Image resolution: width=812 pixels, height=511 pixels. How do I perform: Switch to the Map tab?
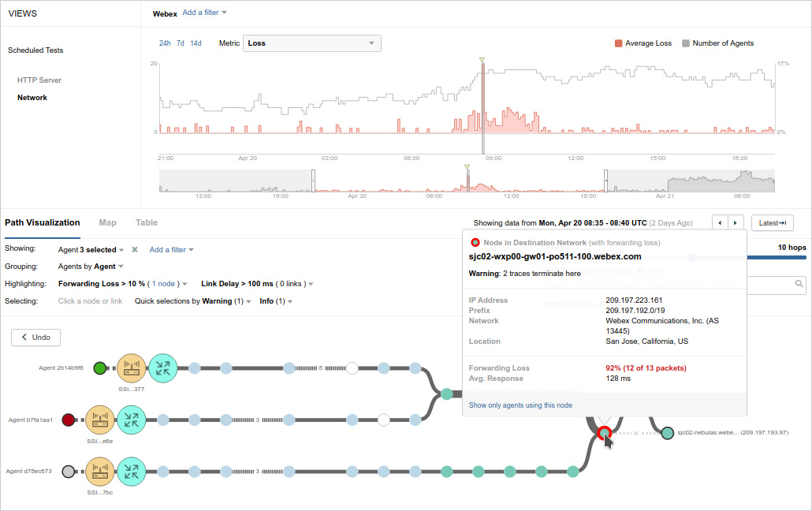coord(107,223)
